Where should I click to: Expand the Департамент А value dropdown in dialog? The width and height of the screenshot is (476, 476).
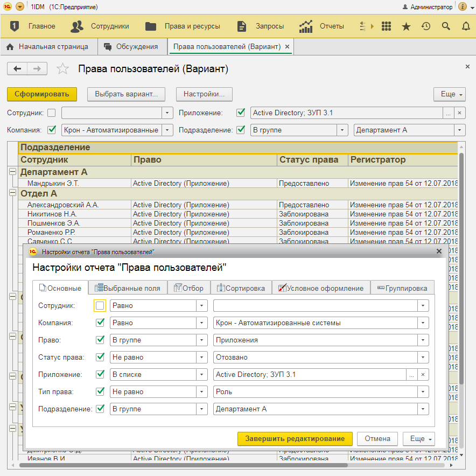click(x=423, y=409)
